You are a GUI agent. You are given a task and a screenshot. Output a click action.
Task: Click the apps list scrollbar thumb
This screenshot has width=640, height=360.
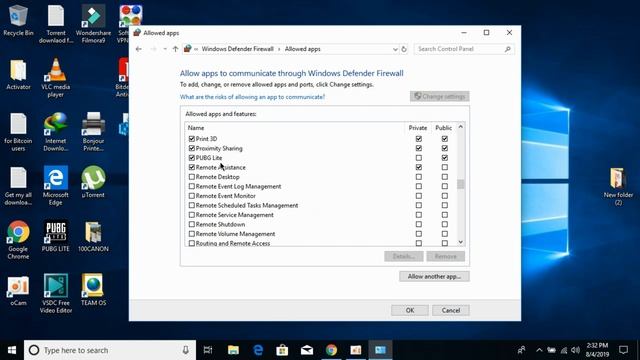pyautogui.click(x=461, y=184)
